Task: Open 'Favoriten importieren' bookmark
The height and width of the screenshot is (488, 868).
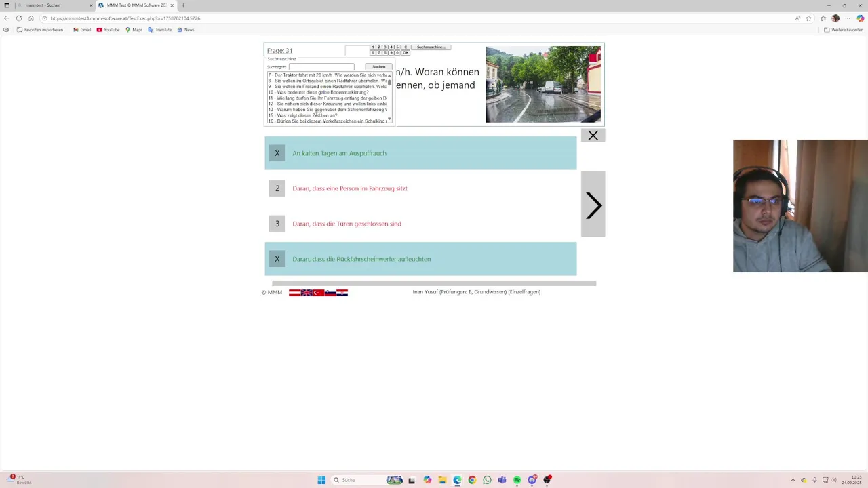Action: coord(40,30)
